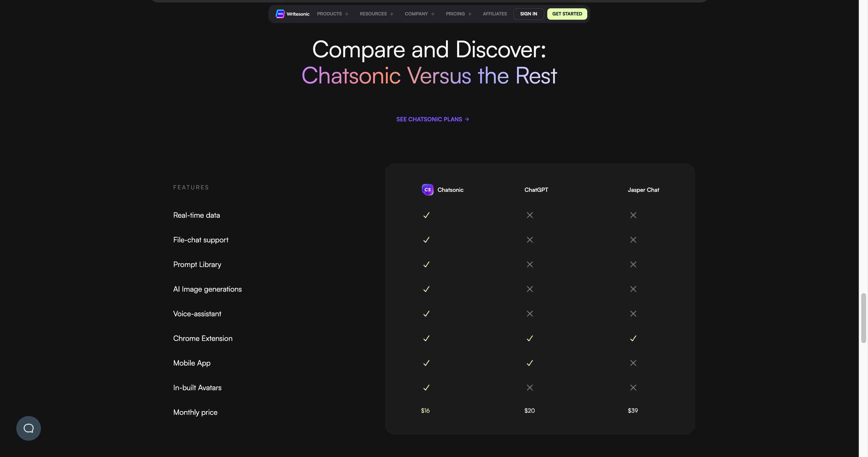
Task: Click the Chrome Extension feature label
Action: pyautogui.click(x=203, y=338)
